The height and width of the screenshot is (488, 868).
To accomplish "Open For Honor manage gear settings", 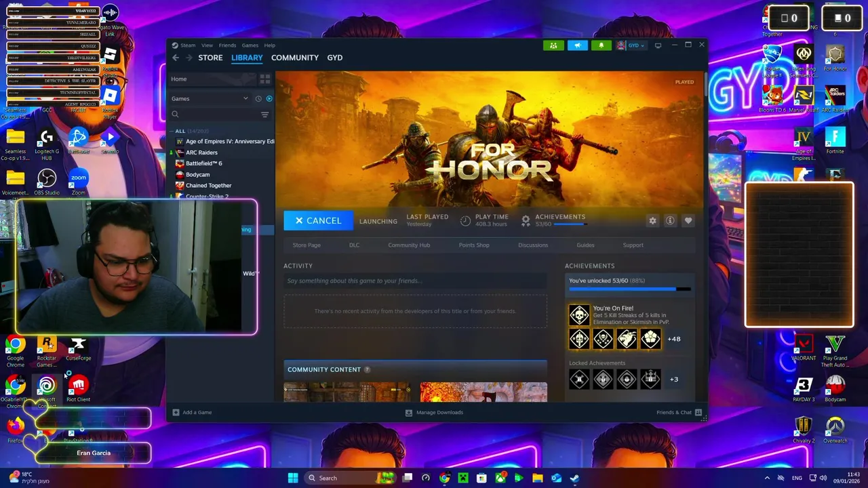I will pyautogui.click(x=652, y=220).
